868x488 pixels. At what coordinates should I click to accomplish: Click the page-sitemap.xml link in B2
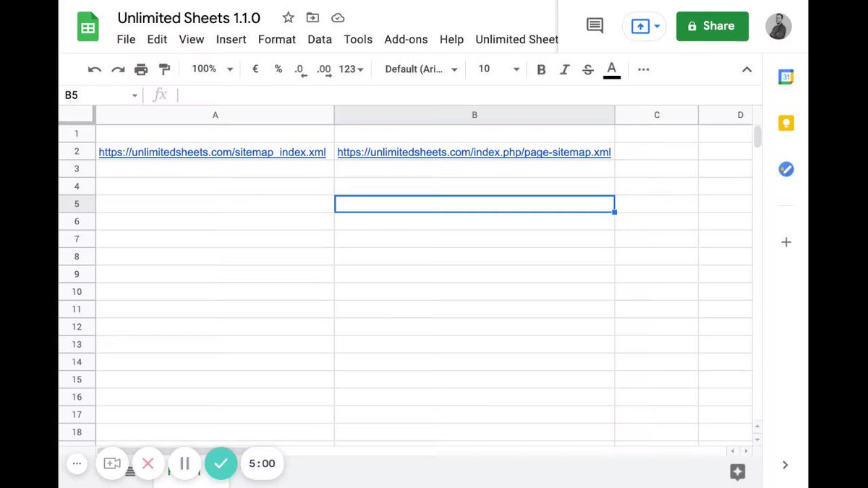click(x=475, y=153)
